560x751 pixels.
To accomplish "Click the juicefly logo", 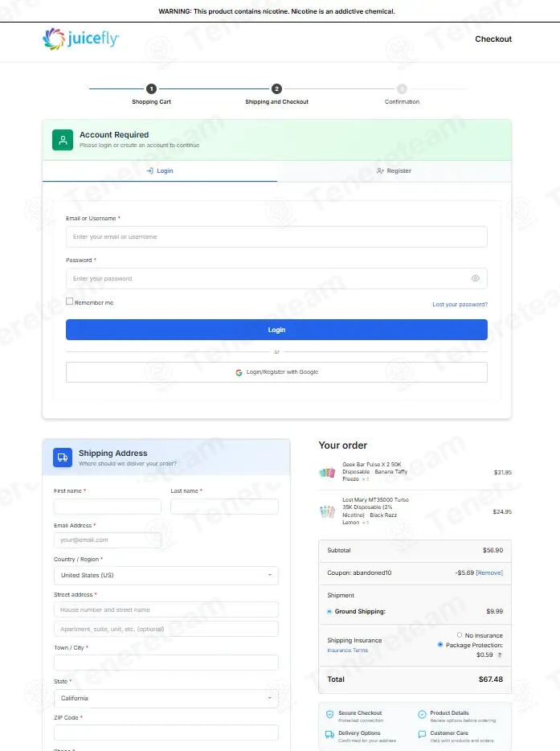I will (x=80, y=39).
